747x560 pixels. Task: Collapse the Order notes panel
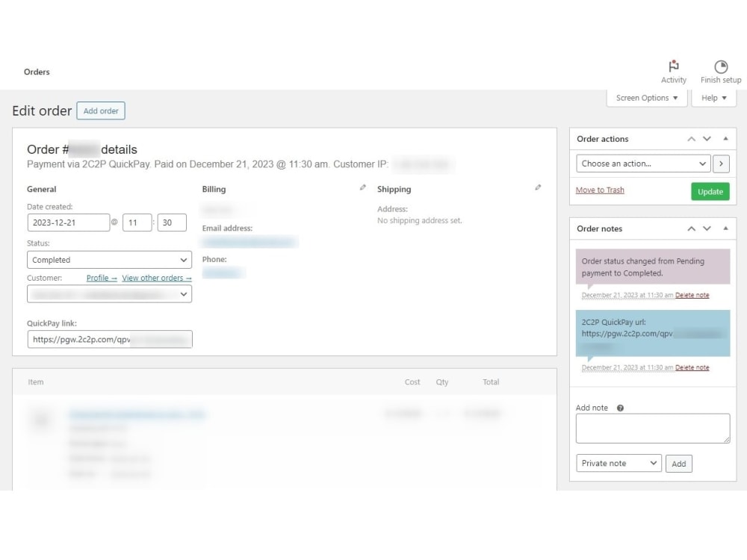[726, 228]
